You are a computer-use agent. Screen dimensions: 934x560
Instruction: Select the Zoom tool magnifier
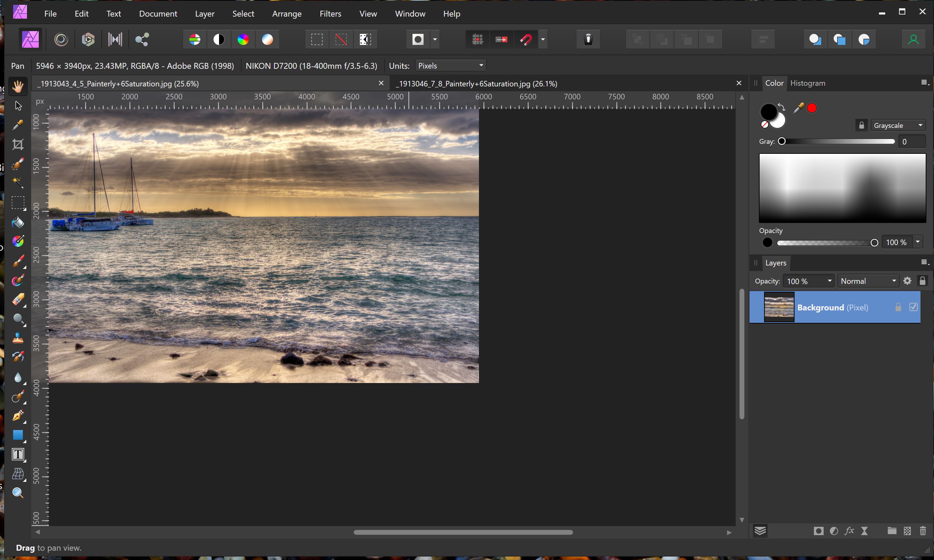pyautogui.click(x=18, y=493)
